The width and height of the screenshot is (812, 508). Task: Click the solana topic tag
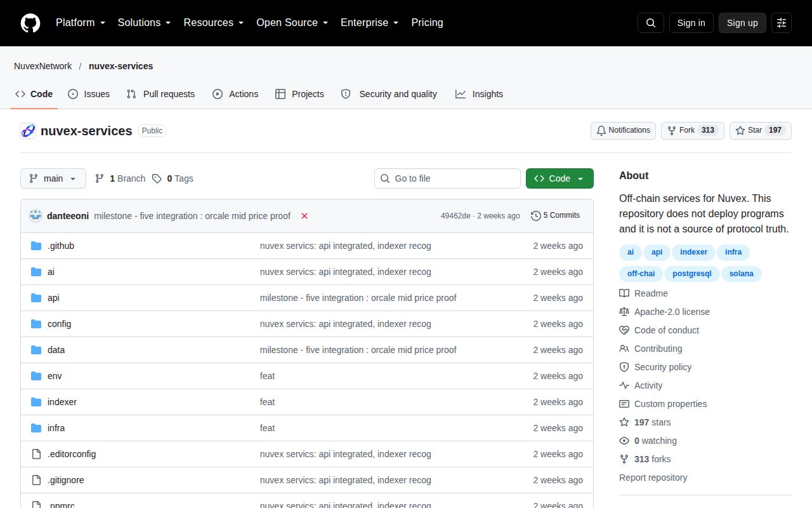(742, 274)
